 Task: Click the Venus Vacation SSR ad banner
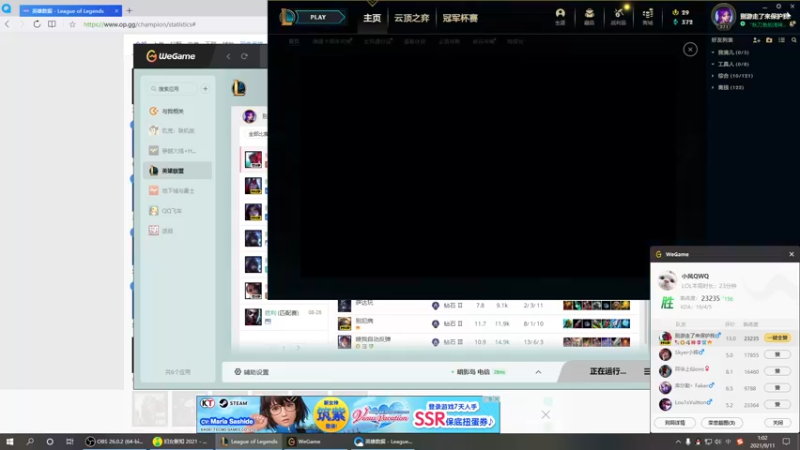(x=348, y=414)
